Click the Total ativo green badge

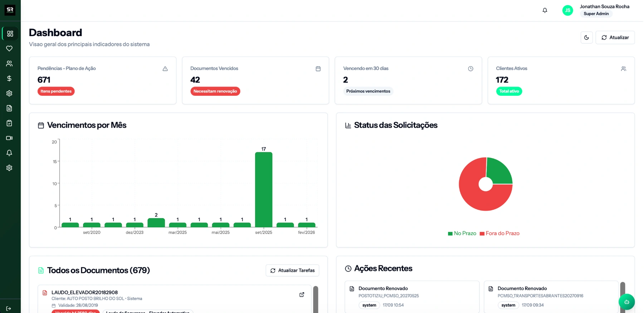pos(509,91)
